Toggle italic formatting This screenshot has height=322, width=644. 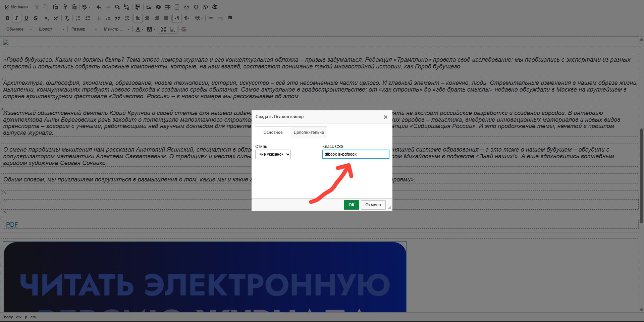(x=16, y=18)
